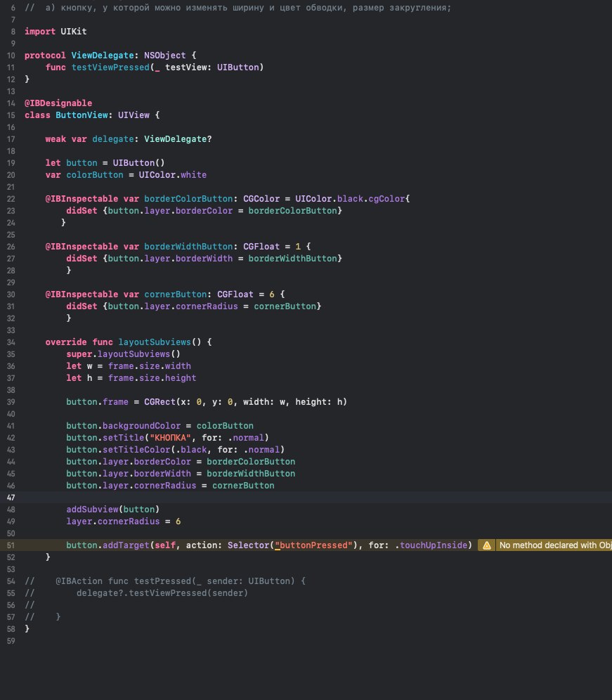Click the commented "@IBAction" on line 54
Image resolution: width=612 pixels, height=700 pixels.
pos(79,581)
